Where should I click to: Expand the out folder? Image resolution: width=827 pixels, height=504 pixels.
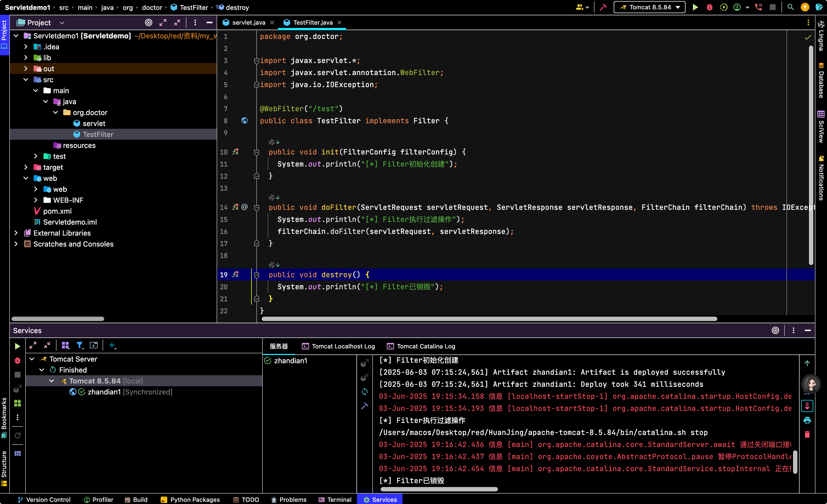coord(26,69)
